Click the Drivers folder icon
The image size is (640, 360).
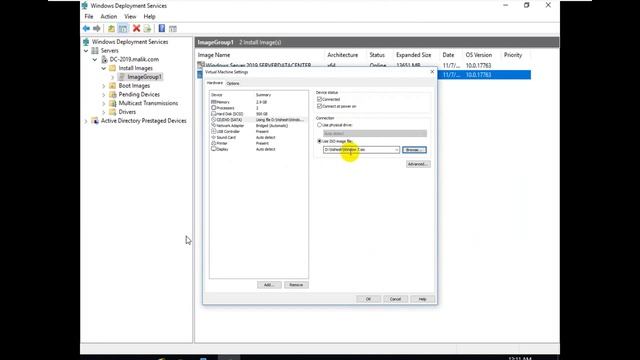113,112
